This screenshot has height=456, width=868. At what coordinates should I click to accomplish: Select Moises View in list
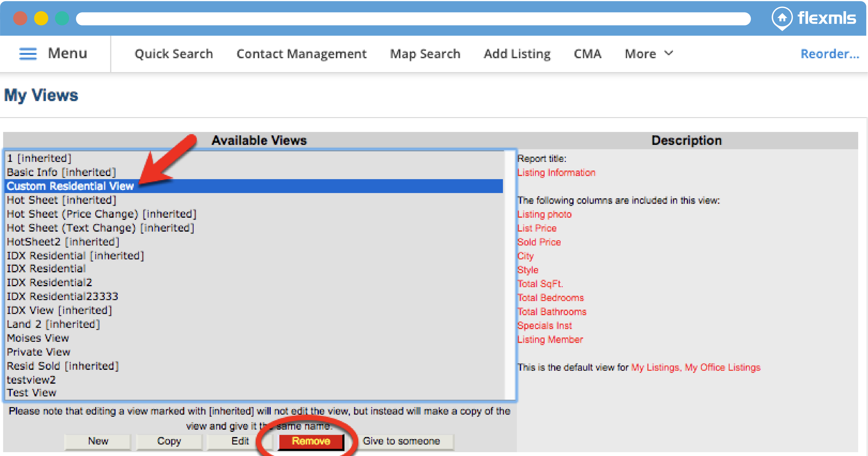[x=38, y=338]
